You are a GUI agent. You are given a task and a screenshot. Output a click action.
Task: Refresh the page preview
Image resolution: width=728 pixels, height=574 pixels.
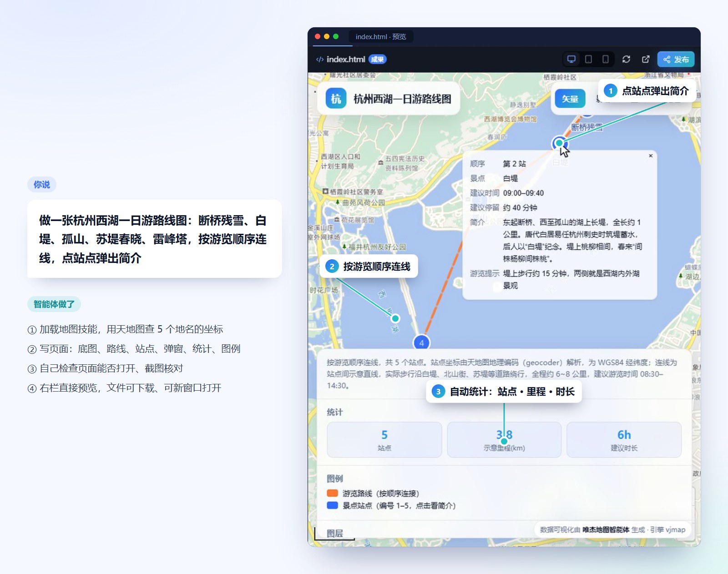coord(626,59)
